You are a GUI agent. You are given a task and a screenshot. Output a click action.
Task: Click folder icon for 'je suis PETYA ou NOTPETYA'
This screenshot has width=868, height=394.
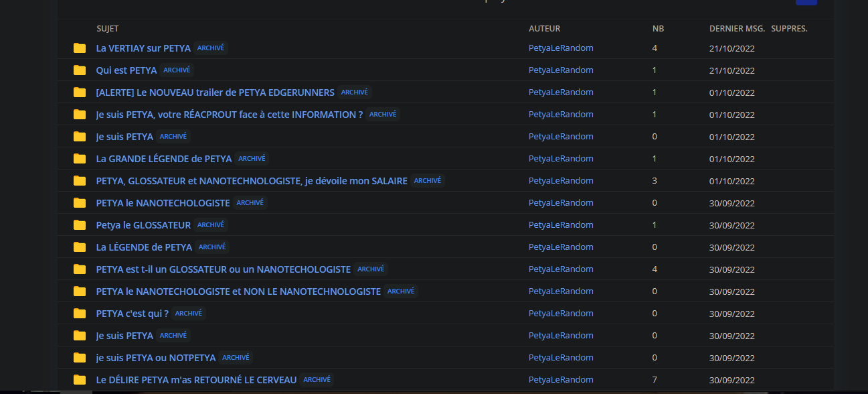tap(80, 358)
